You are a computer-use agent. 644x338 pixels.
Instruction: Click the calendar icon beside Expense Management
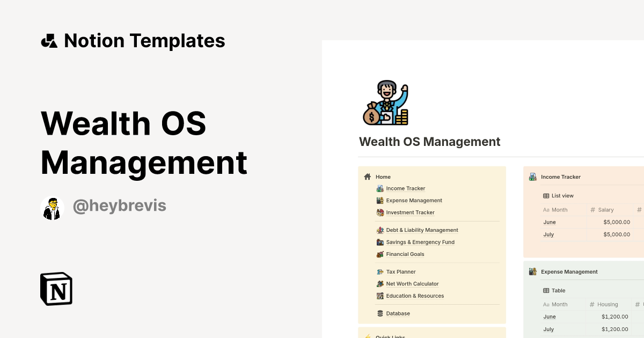point(380,200)
